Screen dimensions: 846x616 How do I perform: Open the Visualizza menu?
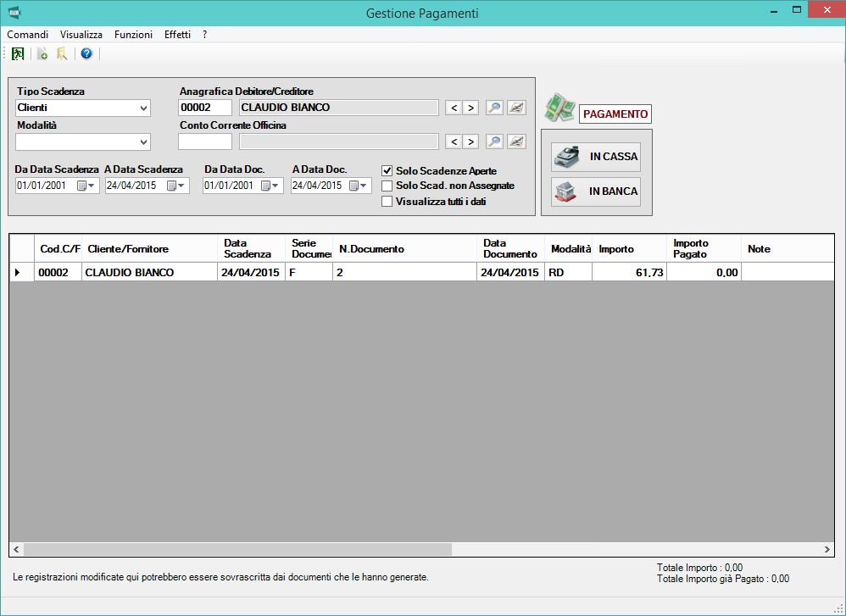tap(81, 35)
